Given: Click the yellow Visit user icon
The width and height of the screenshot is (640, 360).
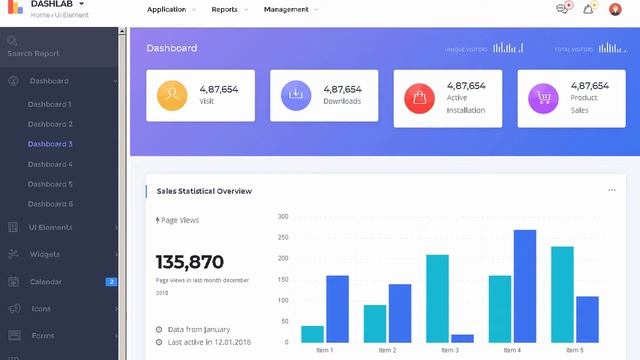Looking at the screenshot, I should coord(172,96).
